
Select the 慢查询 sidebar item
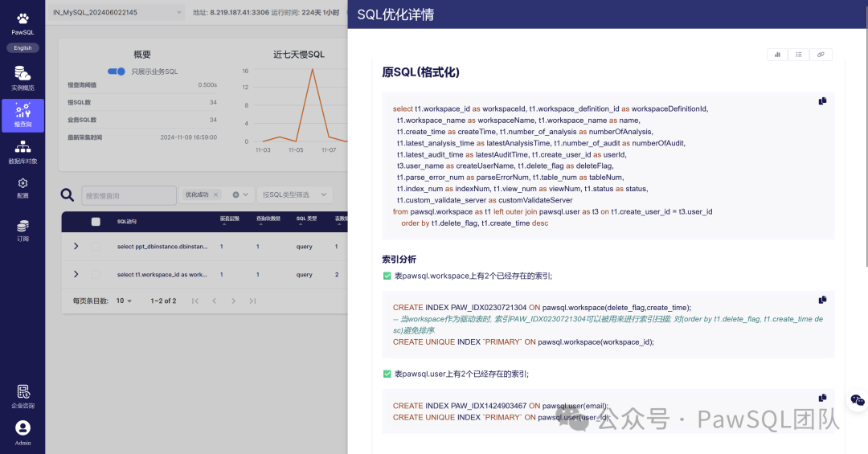click(x=23, y=115)
